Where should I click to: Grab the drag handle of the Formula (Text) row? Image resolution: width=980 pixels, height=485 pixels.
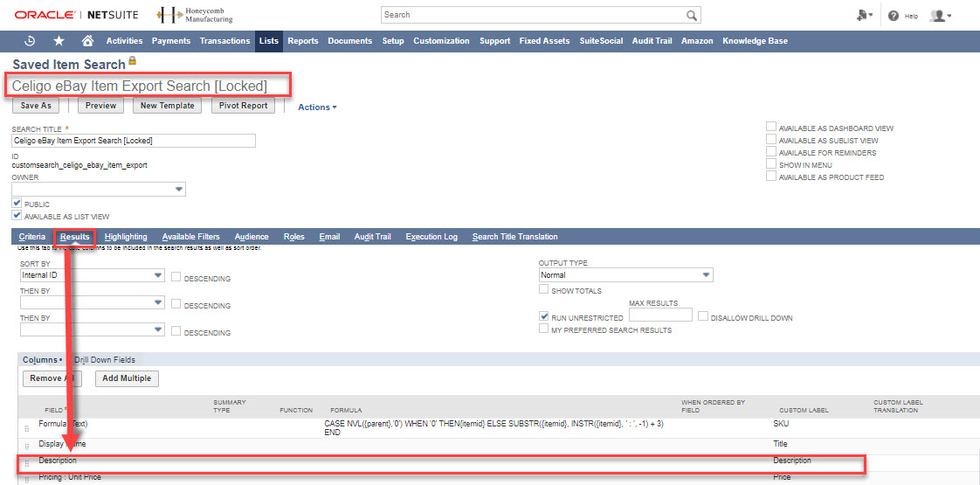27,429
